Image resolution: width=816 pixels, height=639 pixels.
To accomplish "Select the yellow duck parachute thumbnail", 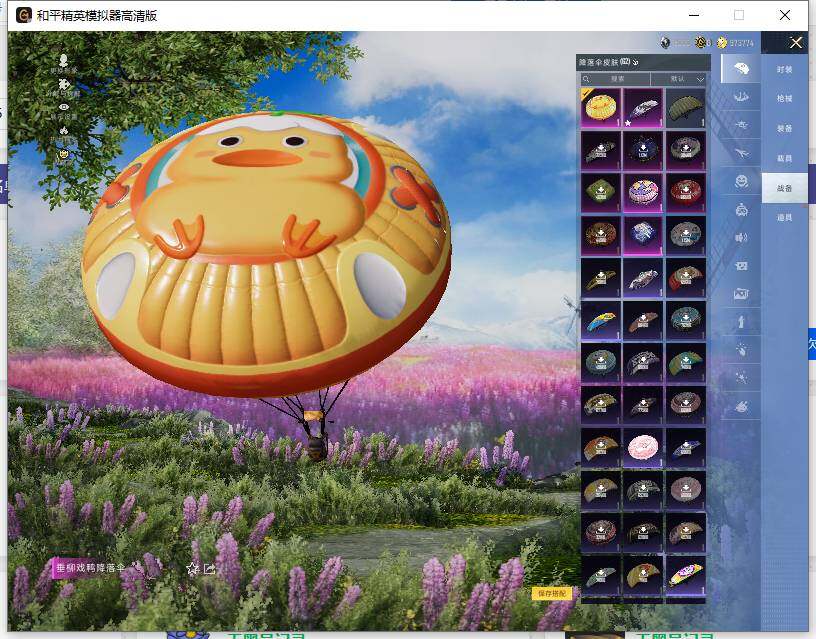I will pyautogui.click(x=601, y=108).
